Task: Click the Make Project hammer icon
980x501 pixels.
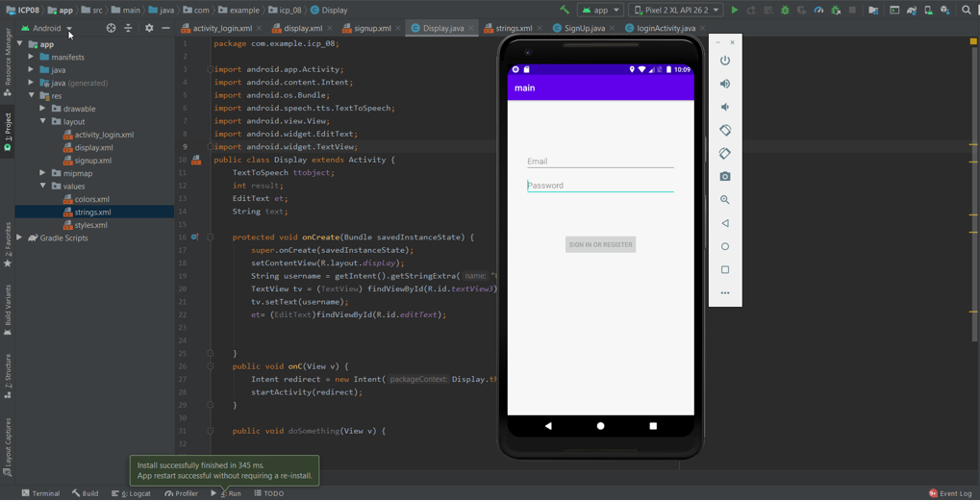Action: pyautogui.click(x=565, y=10)
